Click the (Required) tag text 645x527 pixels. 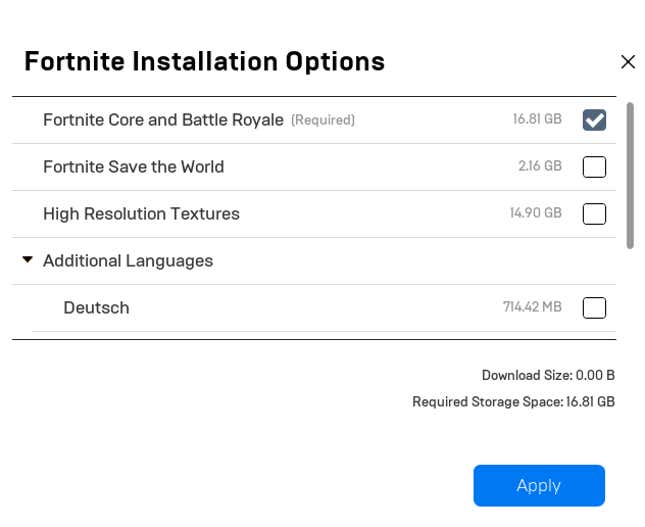point(323,120)
